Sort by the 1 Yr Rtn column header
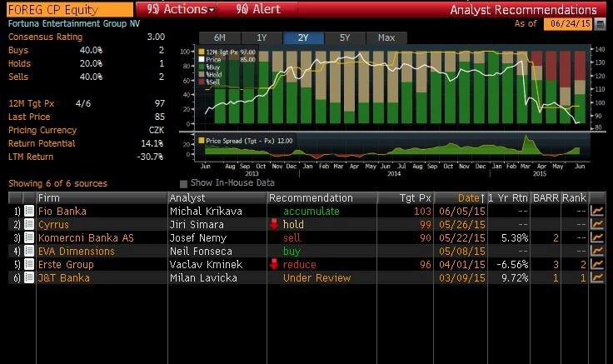 point(509,198)
